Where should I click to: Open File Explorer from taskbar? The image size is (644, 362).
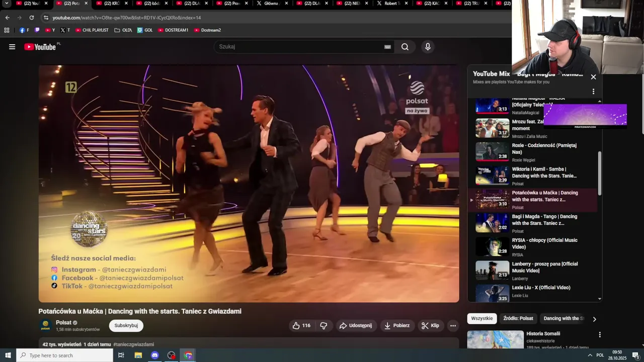(138, 355)
